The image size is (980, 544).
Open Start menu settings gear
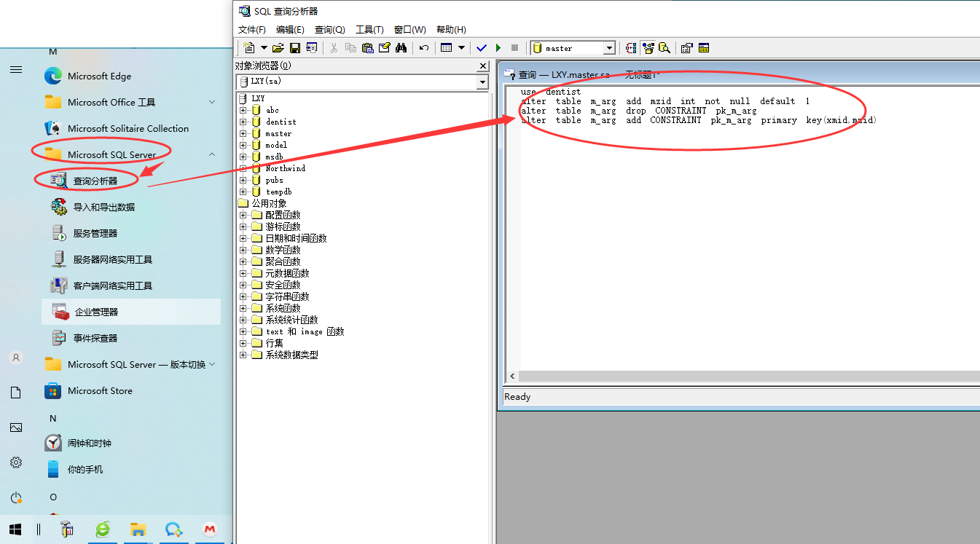[16, 462]
